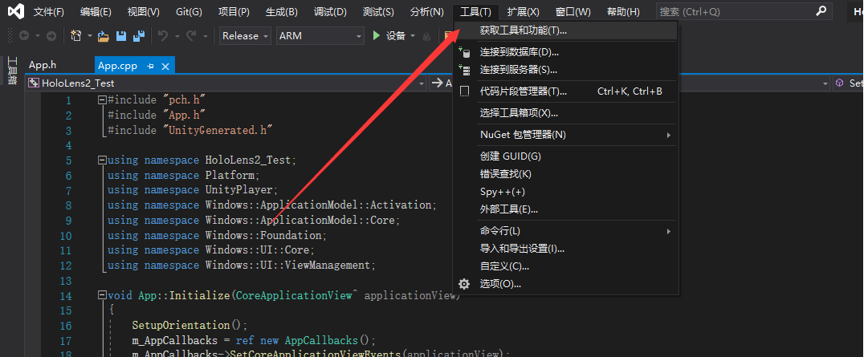Image resolution: width=868 pixels, height=357 pixels.
Task: Click the navigate forward arrow icon
Action: click(51, 36)
